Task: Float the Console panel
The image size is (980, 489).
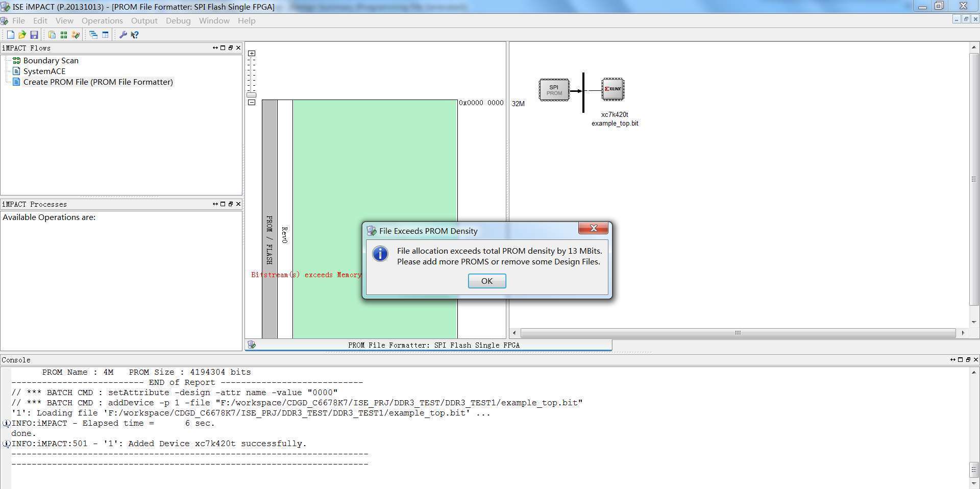Action: coord(968,359)
